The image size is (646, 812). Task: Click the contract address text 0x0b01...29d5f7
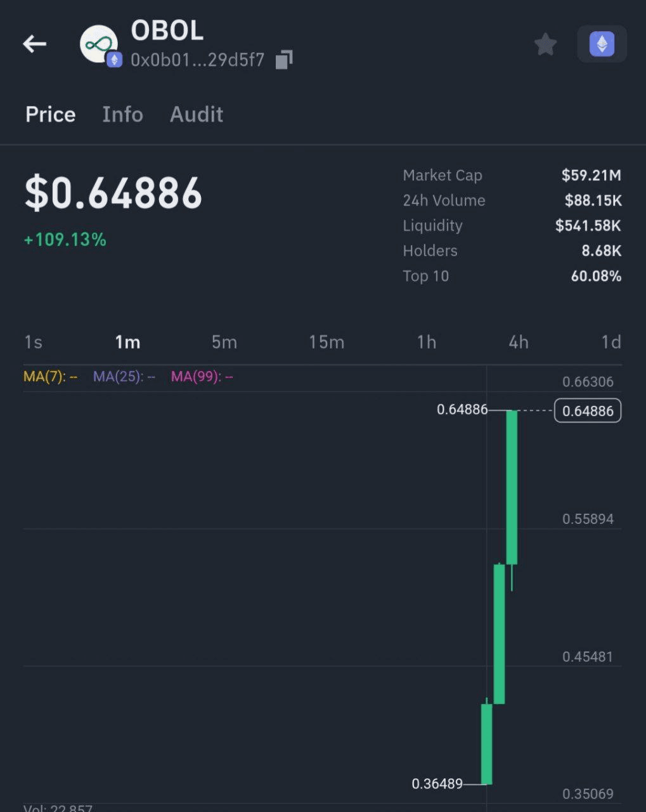[198, 60]
